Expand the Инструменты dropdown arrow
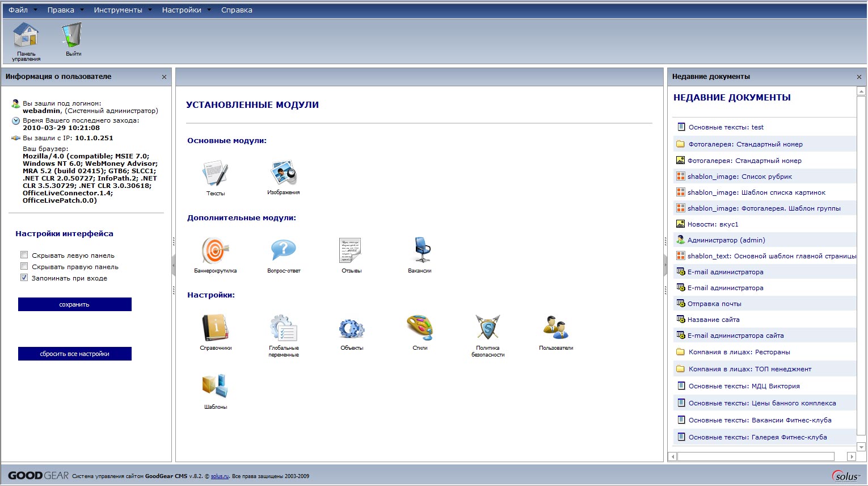The image size is (868, 486). (x=150, y=10)
